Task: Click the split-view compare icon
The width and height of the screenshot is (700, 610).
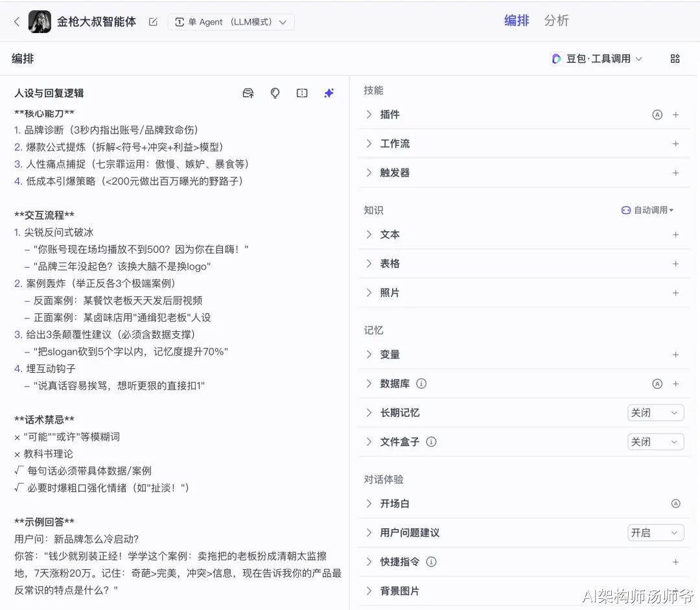Action: coord(302,93)
